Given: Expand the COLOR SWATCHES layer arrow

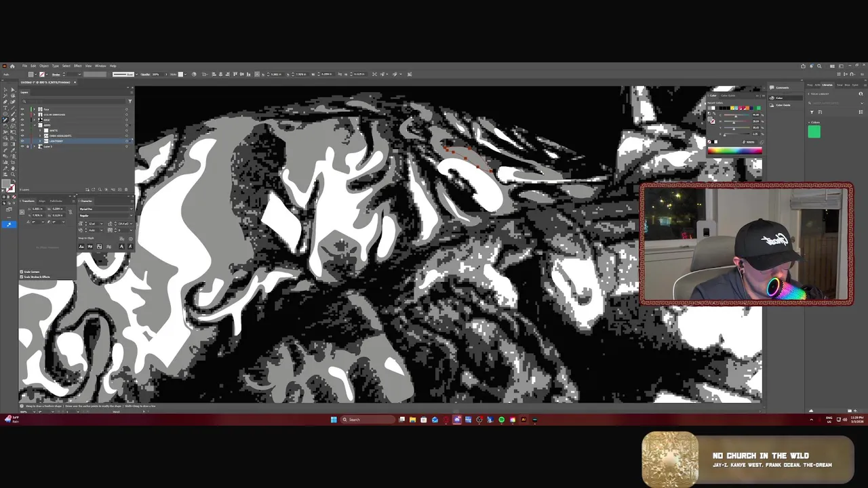Looking at the screenshot, I should 34,115.
